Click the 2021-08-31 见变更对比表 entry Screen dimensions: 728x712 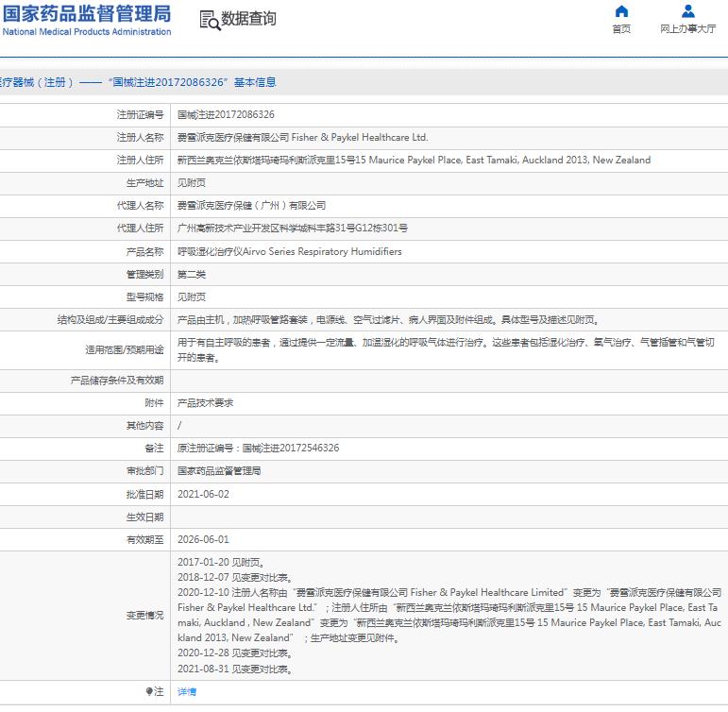click(x=235, y=669)
